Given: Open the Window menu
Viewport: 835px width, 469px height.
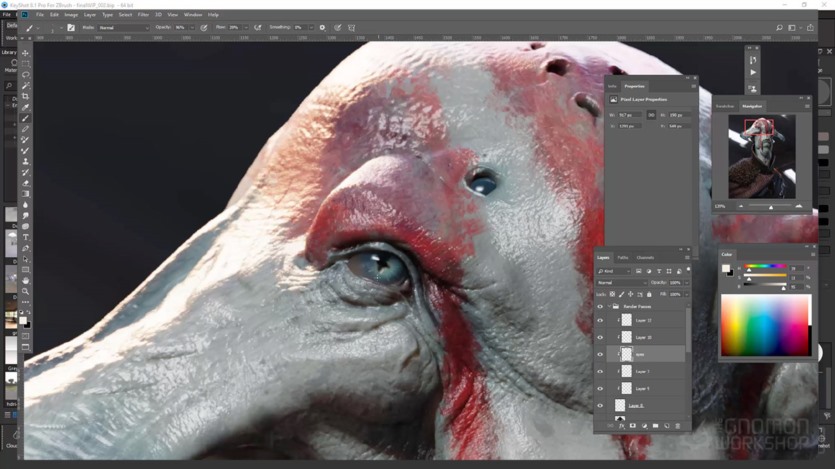Looking at the screenshot, I should [x=193, y=15].
